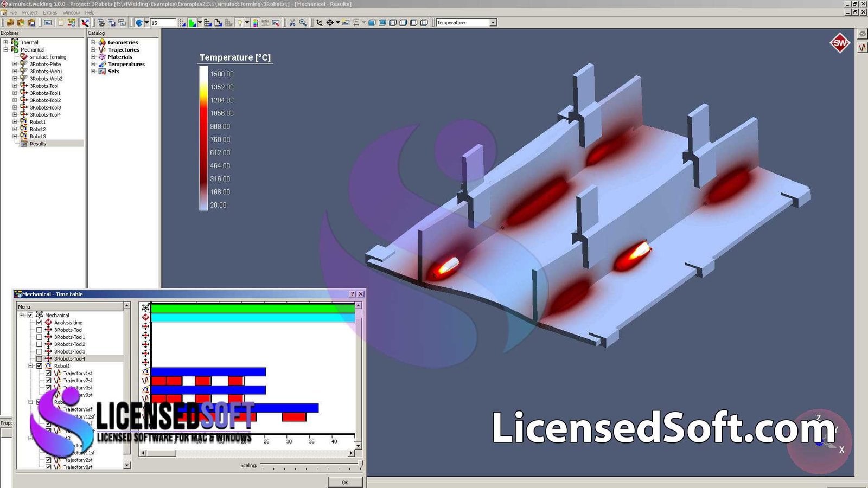
Task: Click the simufact SW logo in viewport
Action: point(839,43)
